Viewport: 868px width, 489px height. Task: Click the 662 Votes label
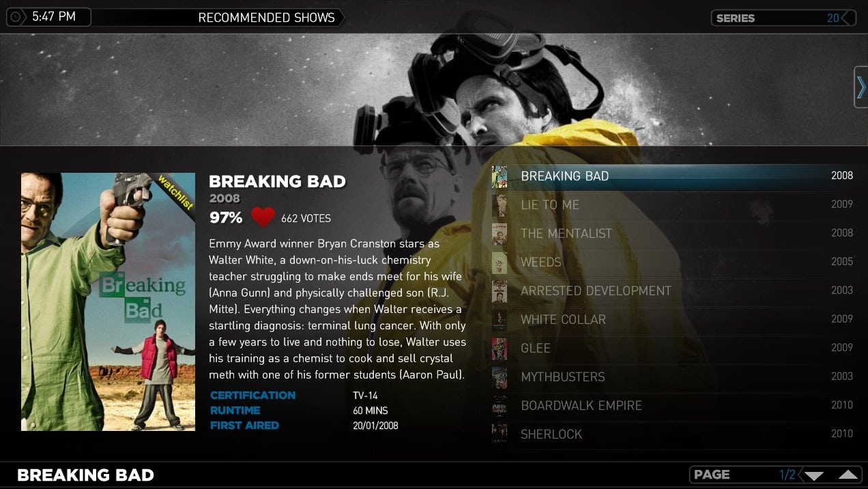click(x=306, y=219)
